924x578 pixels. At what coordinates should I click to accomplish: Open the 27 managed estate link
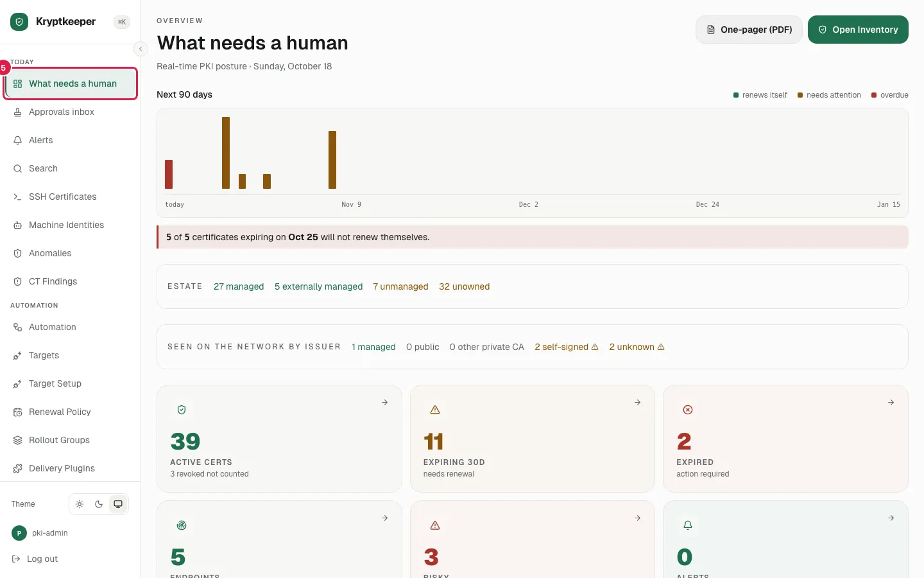(239, 286)
